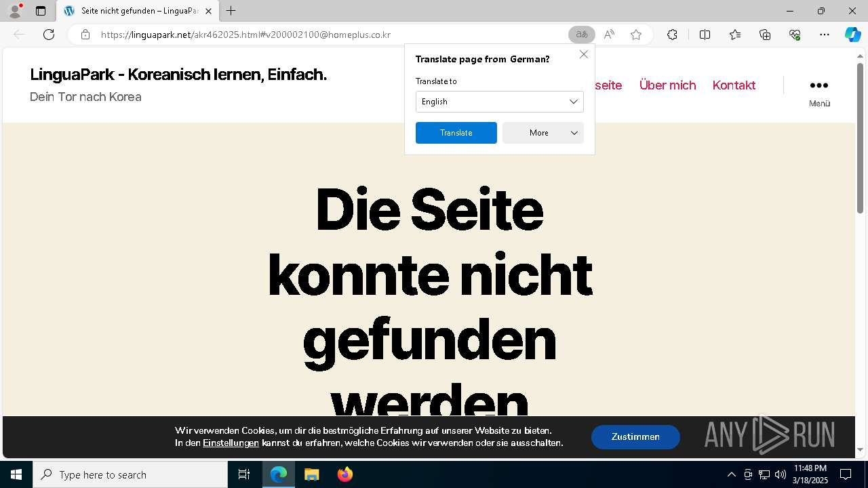Click the Refresh page icon
The height and width of the screenshot is (488, 868).
click(49, 35)
